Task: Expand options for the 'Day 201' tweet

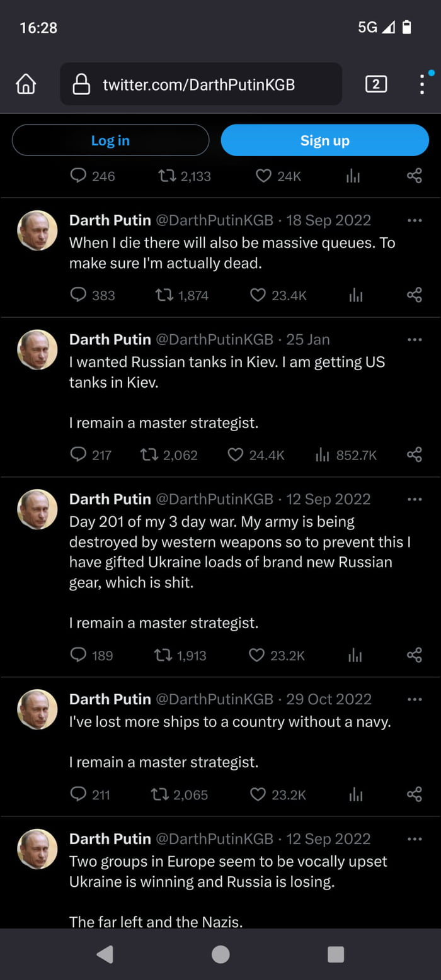Action: (x=415, y=498)
